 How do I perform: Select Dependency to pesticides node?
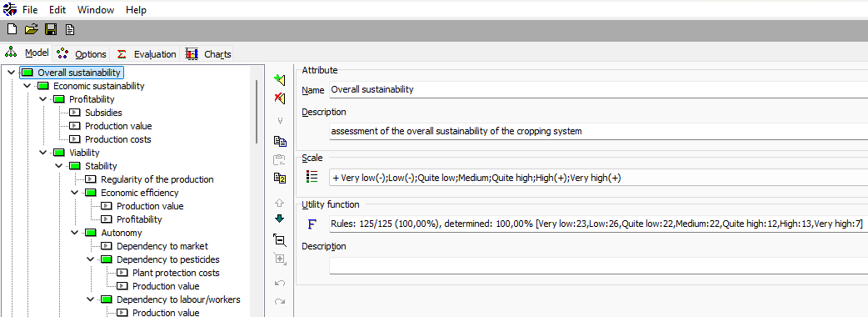(167, 259)
